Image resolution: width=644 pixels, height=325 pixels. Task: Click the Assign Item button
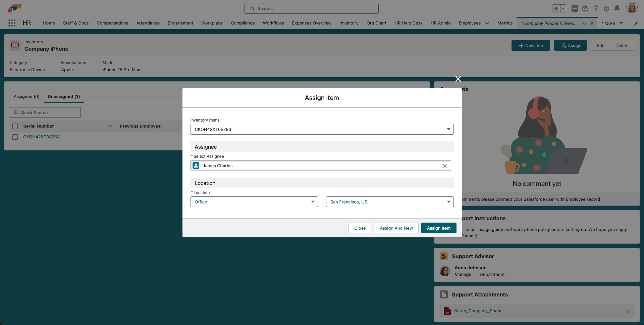438,228
